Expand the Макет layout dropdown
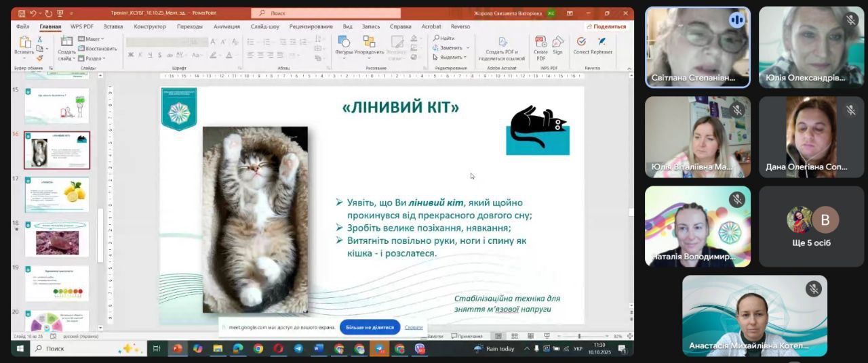The width and height of the screenshot is (868, 363). pos(91,39)
